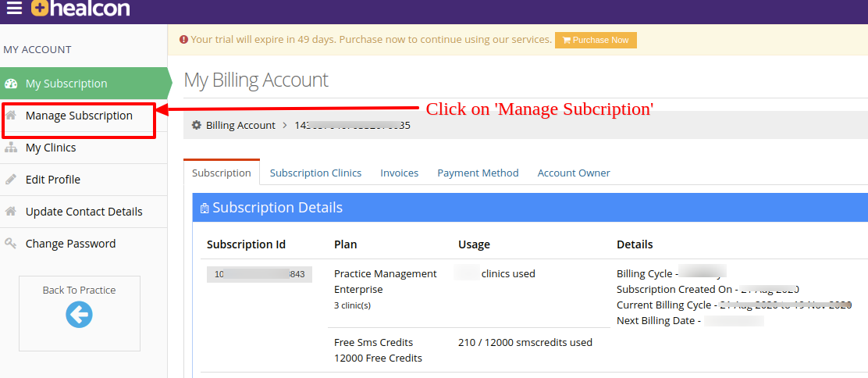Click the Back To Practice box
Viewport: 868px width, 378px height.
[x=80, y=314]
